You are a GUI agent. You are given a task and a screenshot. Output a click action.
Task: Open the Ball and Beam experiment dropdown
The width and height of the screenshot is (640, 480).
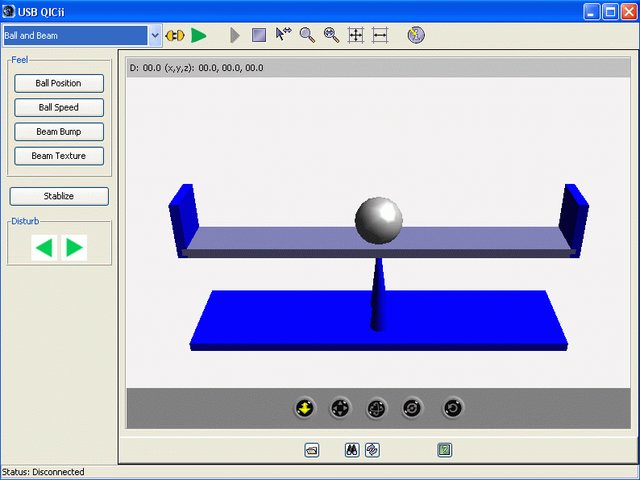pos(155,36)
